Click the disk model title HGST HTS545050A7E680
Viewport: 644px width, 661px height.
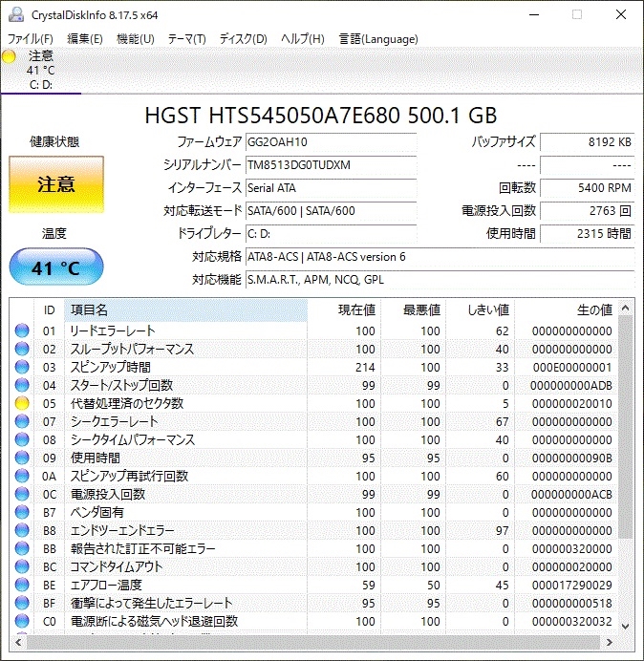point(321,116)
